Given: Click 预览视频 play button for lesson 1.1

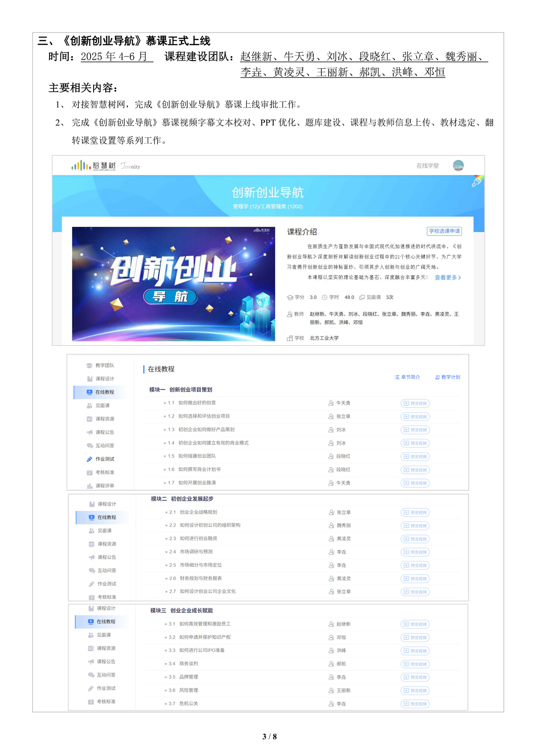Looking at the screenshot, I should click(415, 404).
